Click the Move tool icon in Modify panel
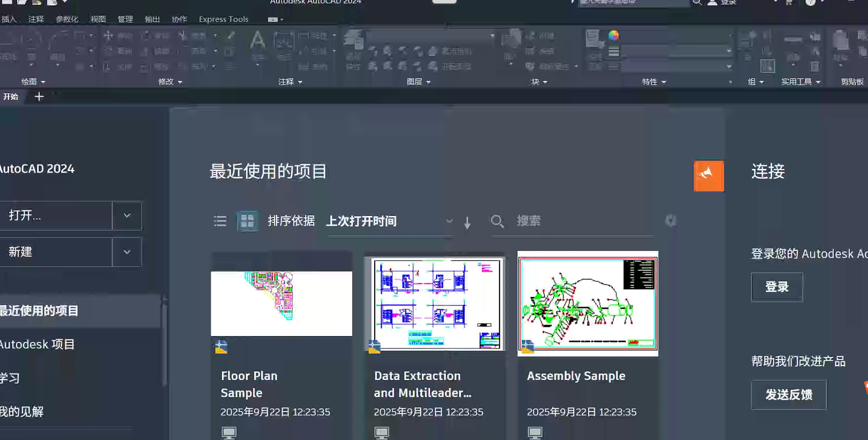 tap(108, 36)
